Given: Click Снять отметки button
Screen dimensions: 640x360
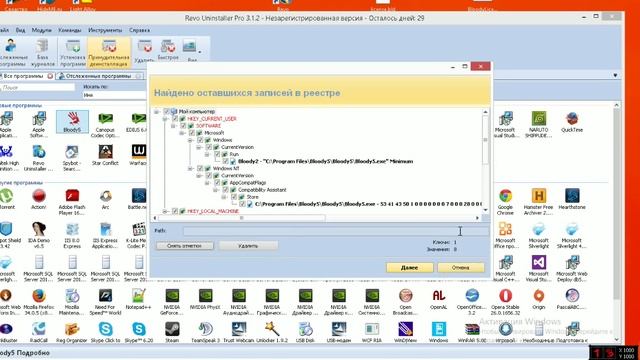Looking at the screenshot, I should 184,246.
